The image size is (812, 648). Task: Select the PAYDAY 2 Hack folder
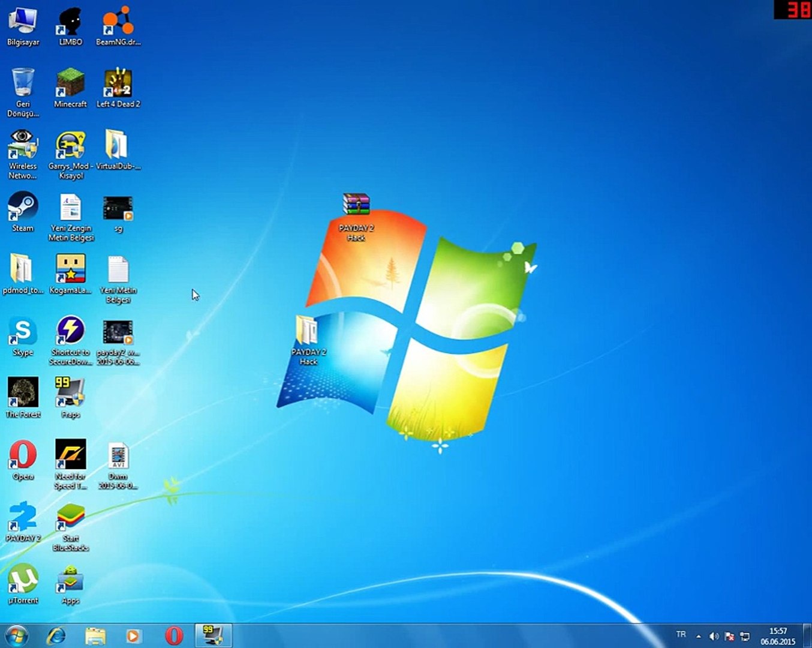(x=308, y=341)
